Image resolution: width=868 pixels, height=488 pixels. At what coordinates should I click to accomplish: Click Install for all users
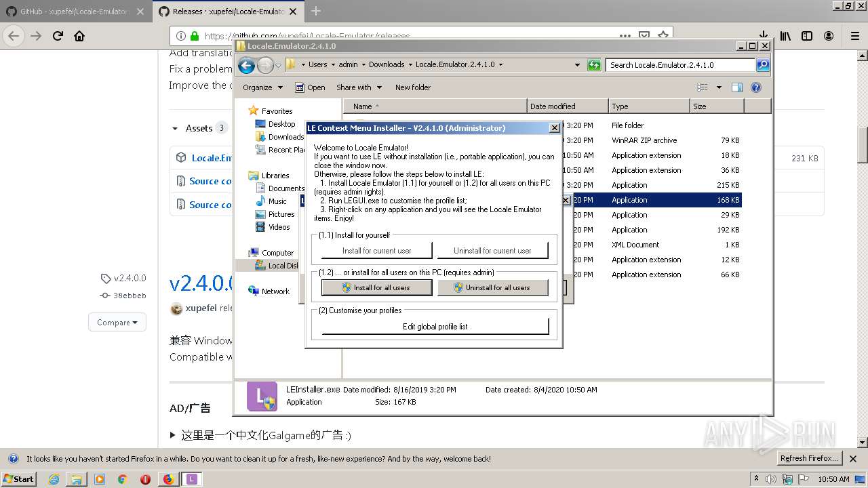tap(376, 287)
